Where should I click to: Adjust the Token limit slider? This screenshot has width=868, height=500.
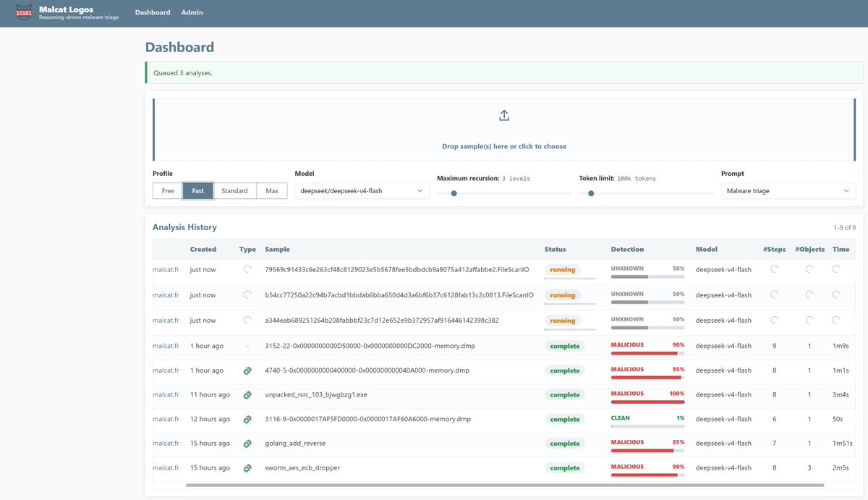tap(646, 193)
